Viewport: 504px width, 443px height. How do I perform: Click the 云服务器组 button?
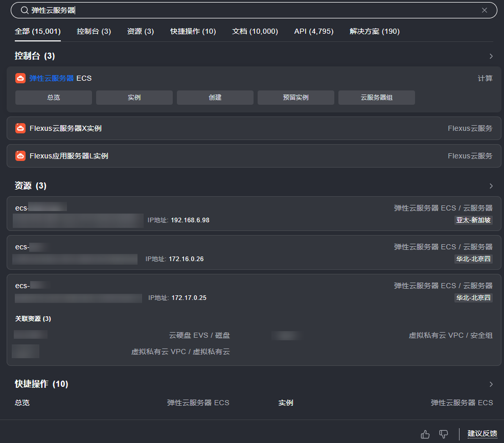point(377,98)
